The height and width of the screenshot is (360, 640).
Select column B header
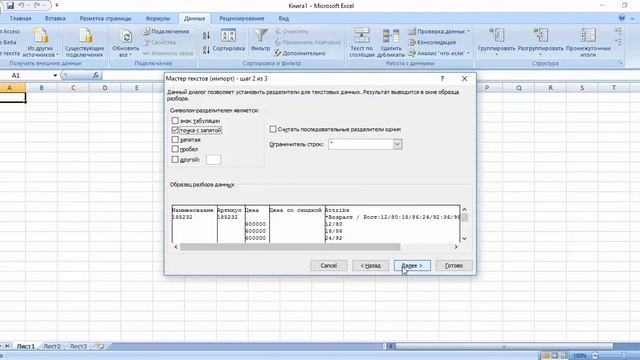pyautogui.click(x=41, y=88)
